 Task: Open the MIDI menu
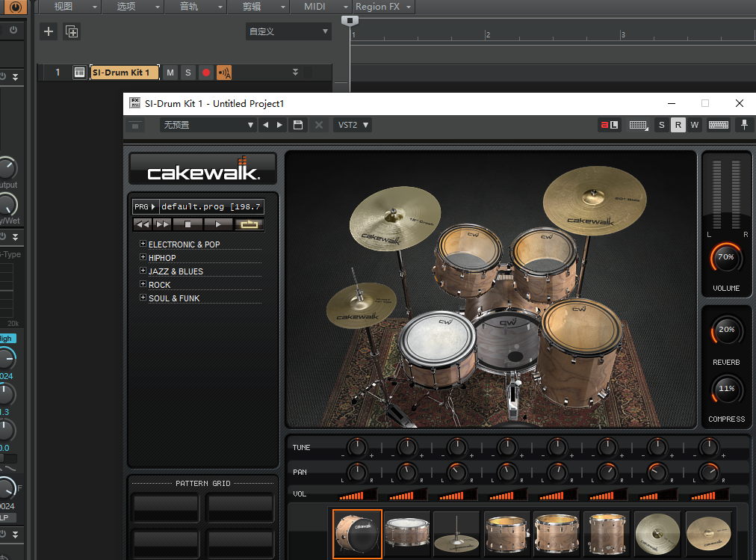point(320,7)
